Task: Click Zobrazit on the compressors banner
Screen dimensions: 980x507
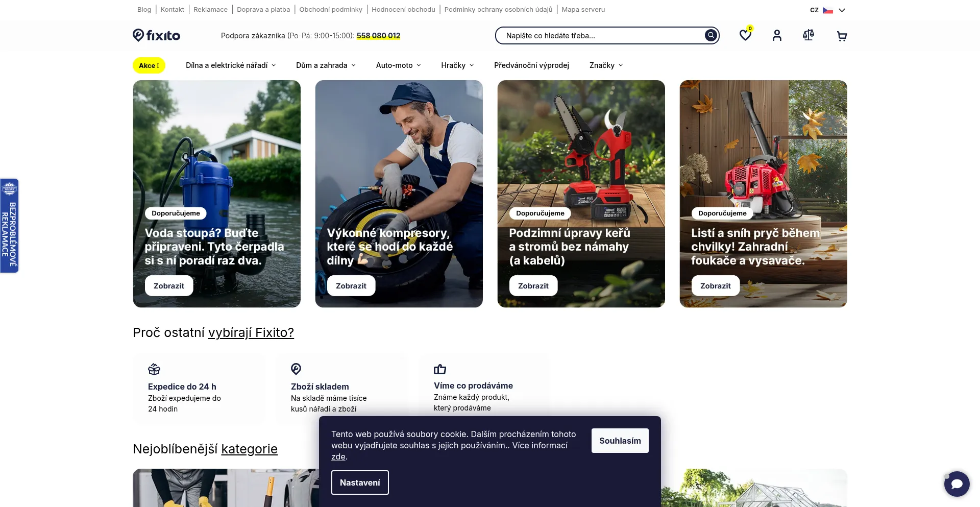Action: (351, 286)
